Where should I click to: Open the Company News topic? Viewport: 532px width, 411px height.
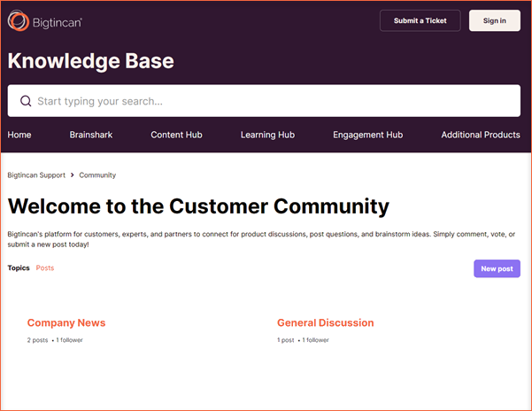pyautogui.click(x=66, y=322)
